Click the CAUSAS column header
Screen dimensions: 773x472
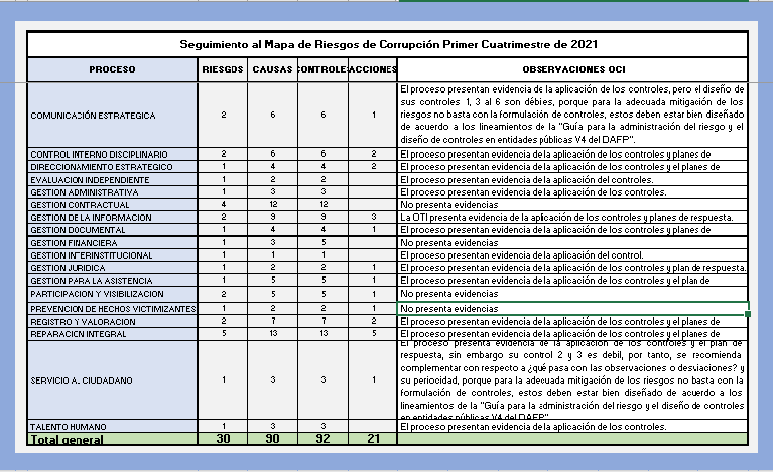273,70
